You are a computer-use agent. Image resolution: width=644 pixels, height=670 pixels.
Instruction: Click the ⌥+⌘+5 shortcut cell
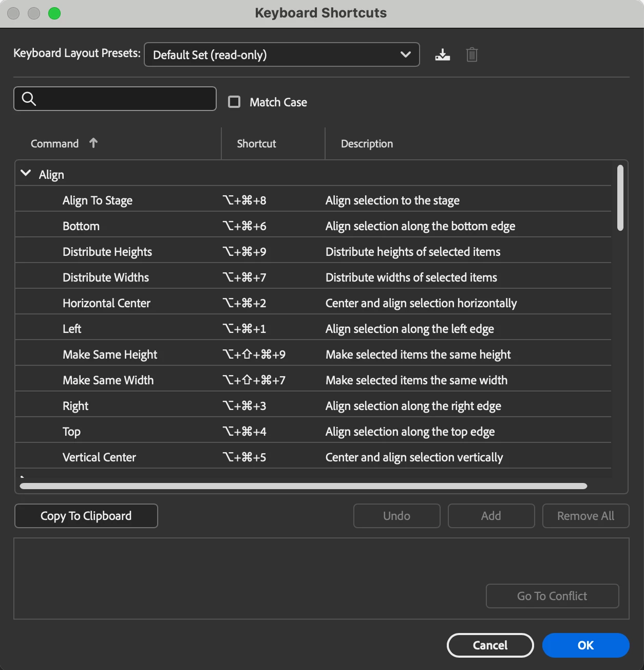coord(244,457)
